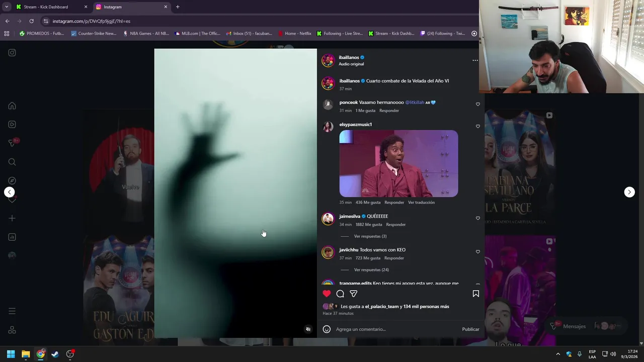This screenshot has height=362, width=644.
Task: Open Reels from the Instagram sidebar
Action: click(x=12, y=125)
